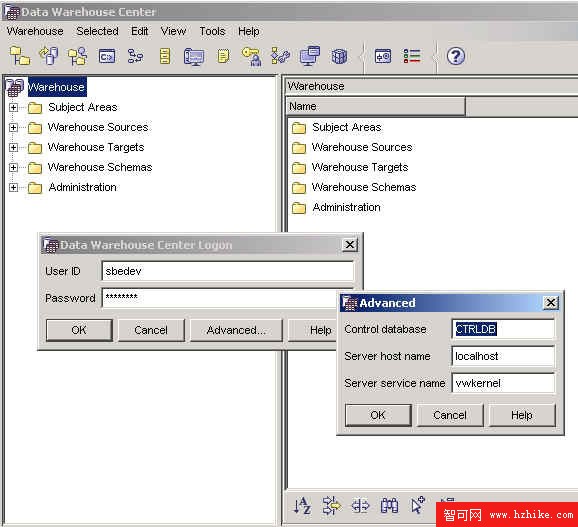Click Help button in the Advanced dialog
578x527 pixels.
tap(522, 415)
